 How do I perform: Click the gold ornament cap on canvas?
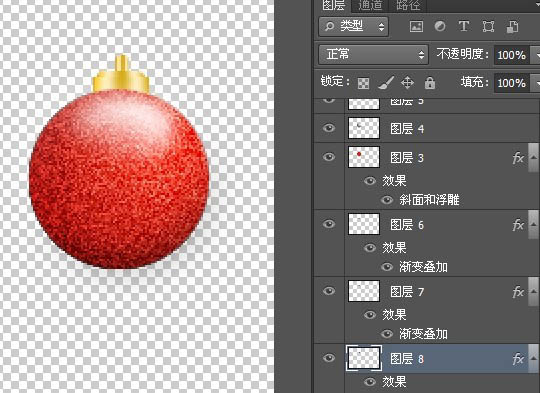121,74
